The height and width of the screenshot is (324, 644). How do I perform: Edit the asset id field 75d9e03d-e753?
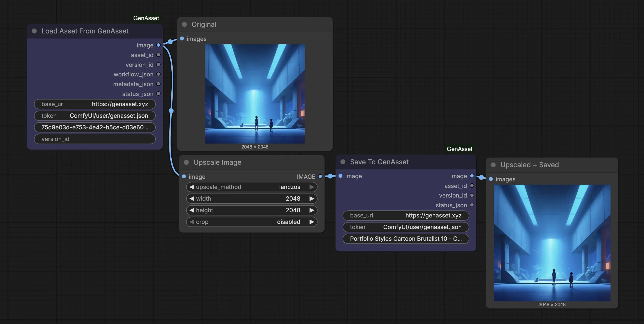pos(95,127)
